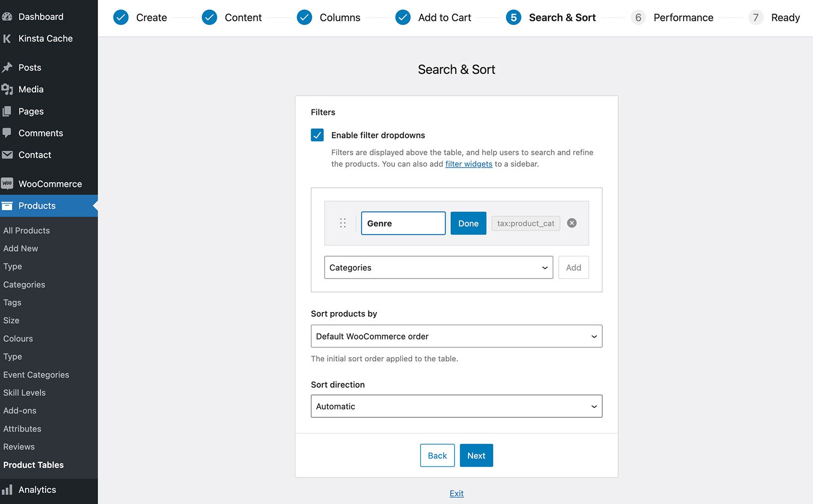Click the WooCommerce icon in the sidebar
This screenshot has height=504, width=813.
[8, 183]
